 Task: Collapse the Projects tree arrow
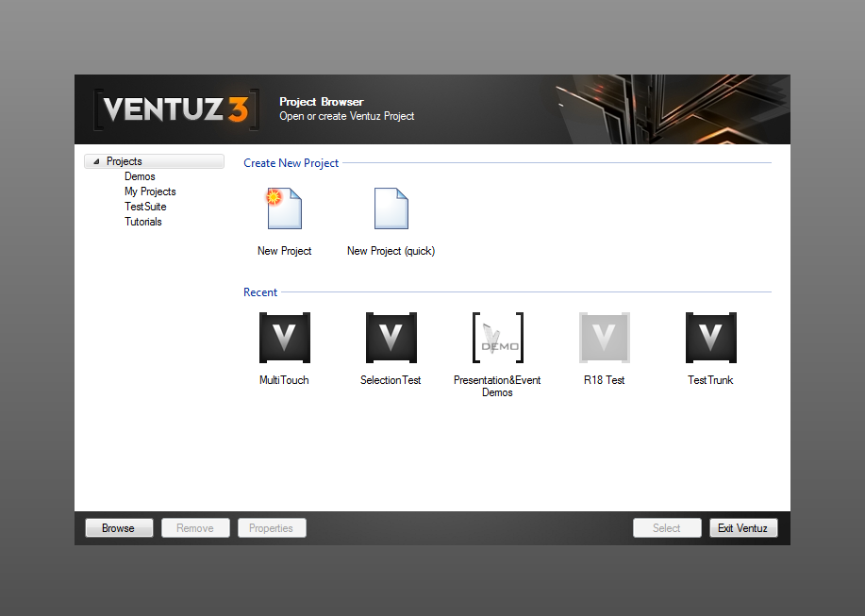click(96, 162)
